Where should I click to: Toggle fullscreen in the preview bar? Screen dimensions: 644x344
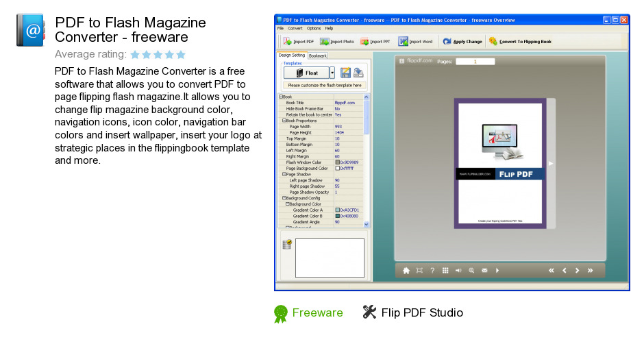[419, 271]
